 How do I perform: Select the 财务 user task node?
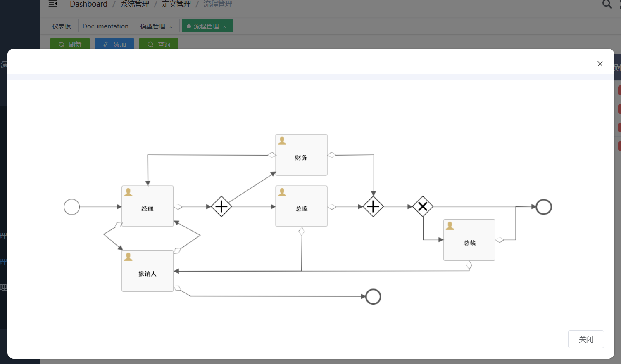(302, 155)
